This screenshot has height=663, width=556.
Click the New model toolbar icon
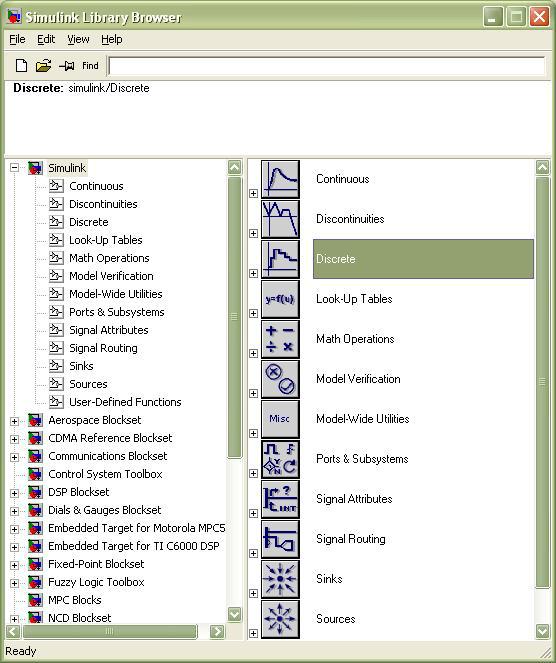(x=21, y=66)
